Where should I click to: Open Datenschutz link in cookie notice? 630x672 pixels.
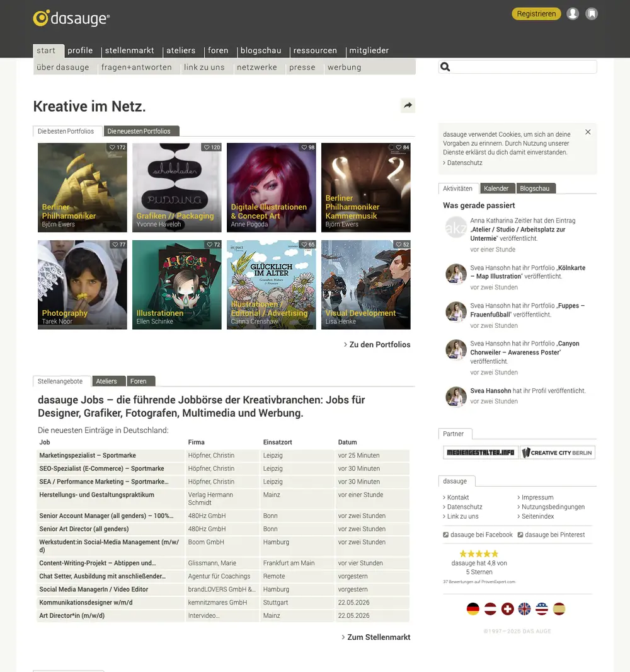coord(462,163)
